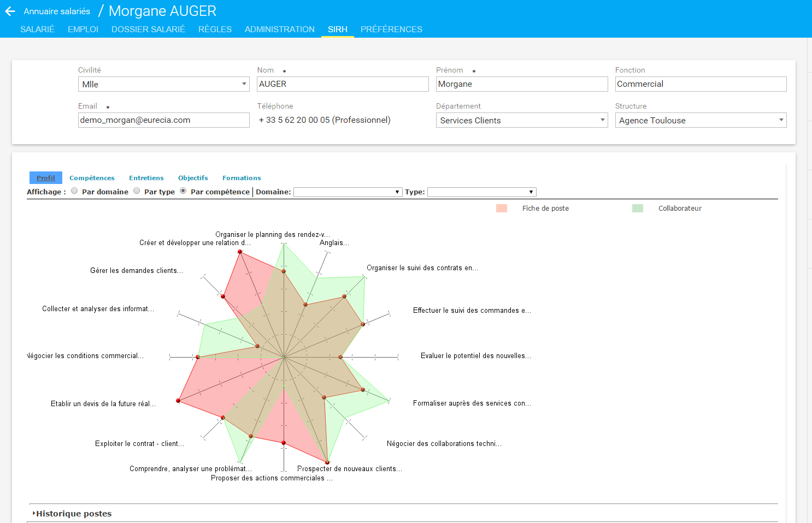This screenshot has height=523, width=812.
Task: Click the Fiche de poste legend swatch
Action: click(502, 208)
